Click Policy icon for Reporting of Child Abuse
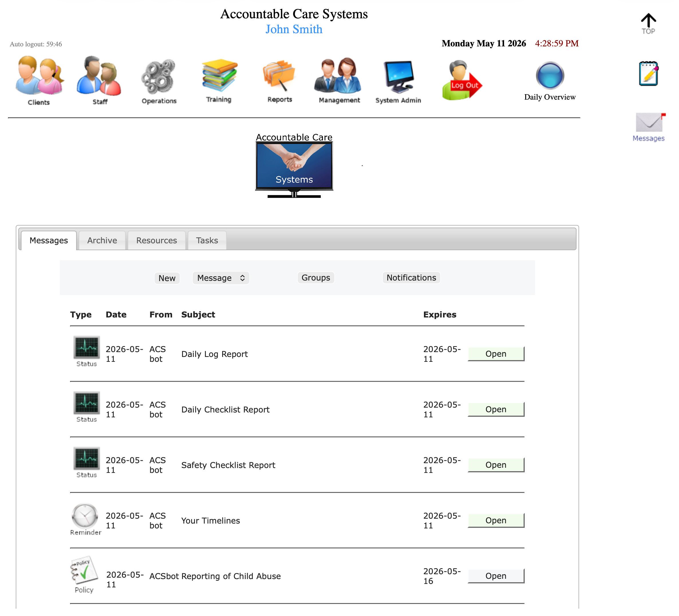Viewport: 679px width, 616px height. click(x=84, y=575)
